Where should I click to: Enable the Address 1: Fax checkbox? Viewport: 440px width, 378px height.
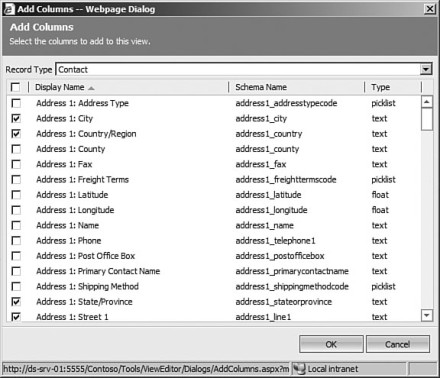coord(16,164)
